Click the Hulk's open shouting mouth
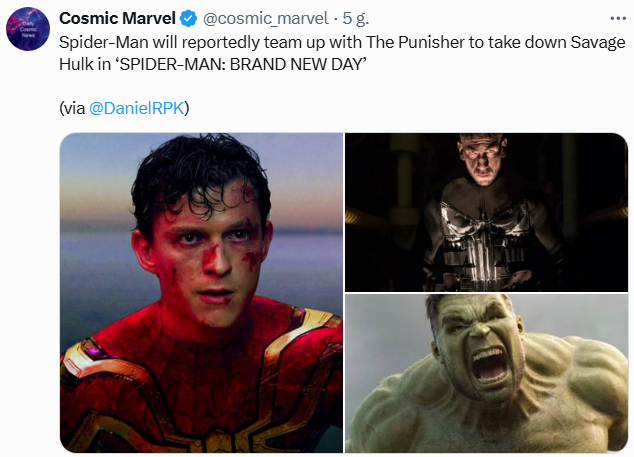The height and width of the screenshot is (457, 634). pyautogui.click(x=490, y=365)
